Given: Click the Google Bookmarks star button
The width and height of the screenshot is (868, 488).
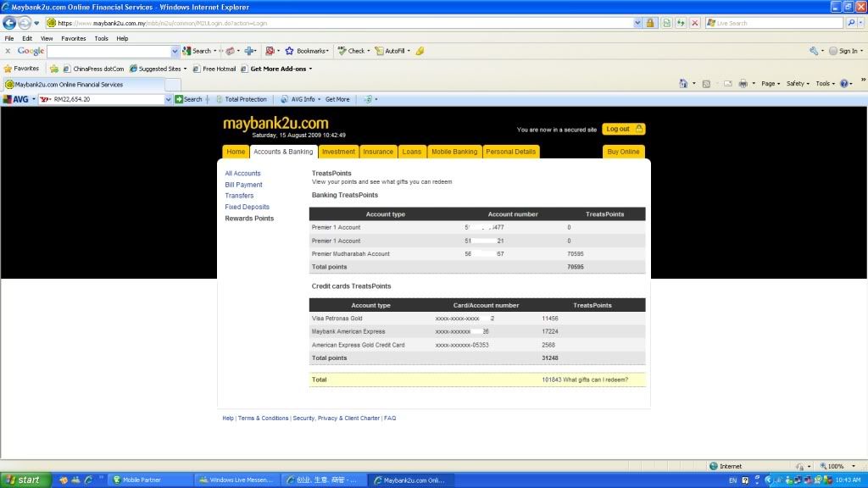Looking at the screenshot, I should coord(306,51).
